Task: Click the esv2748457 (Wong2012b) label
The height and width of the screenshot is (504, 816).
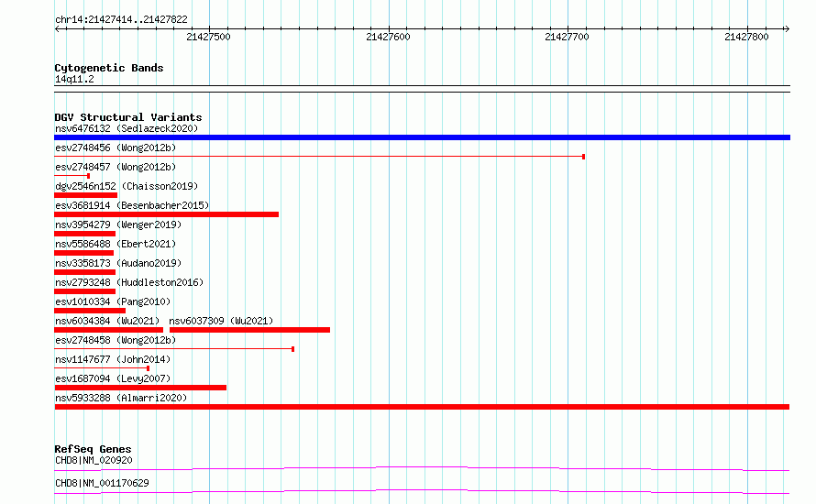Action: click(116, 167)
